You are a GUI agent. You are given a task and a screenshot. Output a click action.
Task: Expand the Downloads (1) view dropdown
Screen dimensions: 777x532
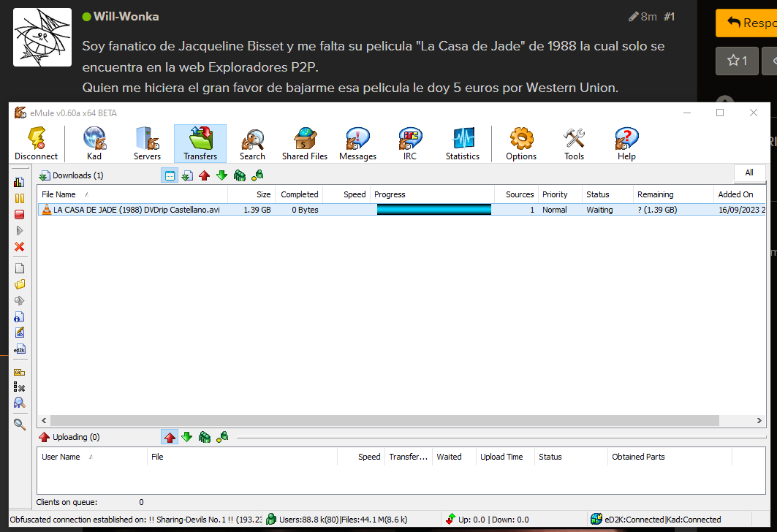[x=72, y=175]
